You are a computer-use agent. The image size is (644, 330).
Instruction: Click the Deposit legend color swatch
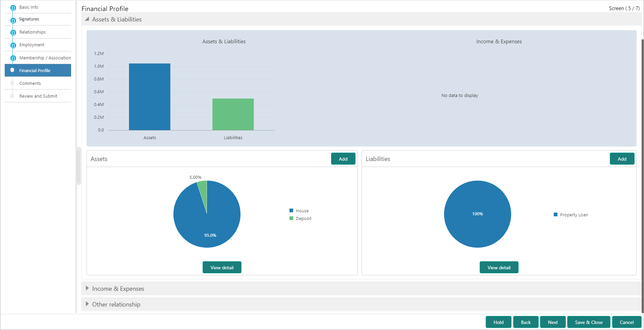(x=291, y=218)
